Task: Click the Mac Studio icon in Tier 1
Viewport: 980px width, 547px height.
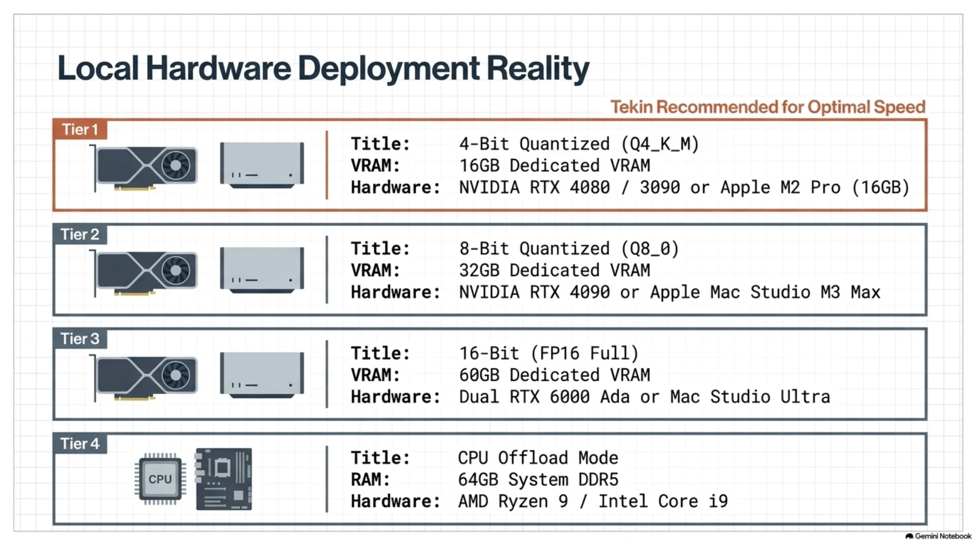Action: 262,165
